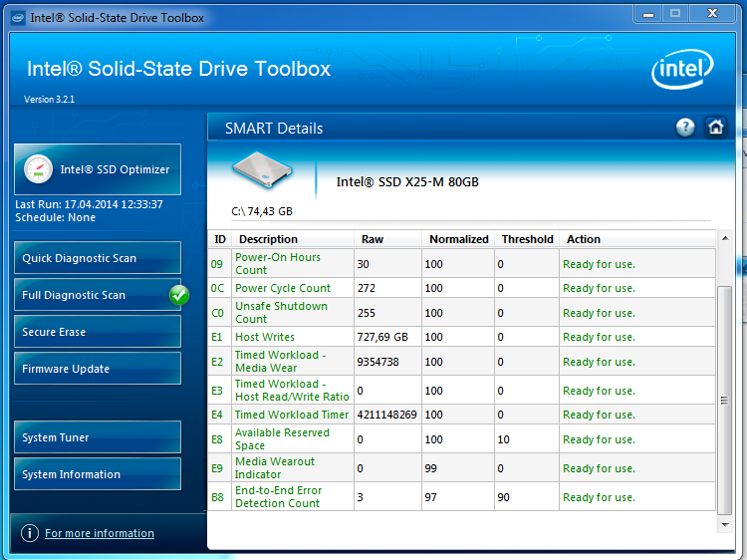Sort table by ID column header

(x=220, y=239)
